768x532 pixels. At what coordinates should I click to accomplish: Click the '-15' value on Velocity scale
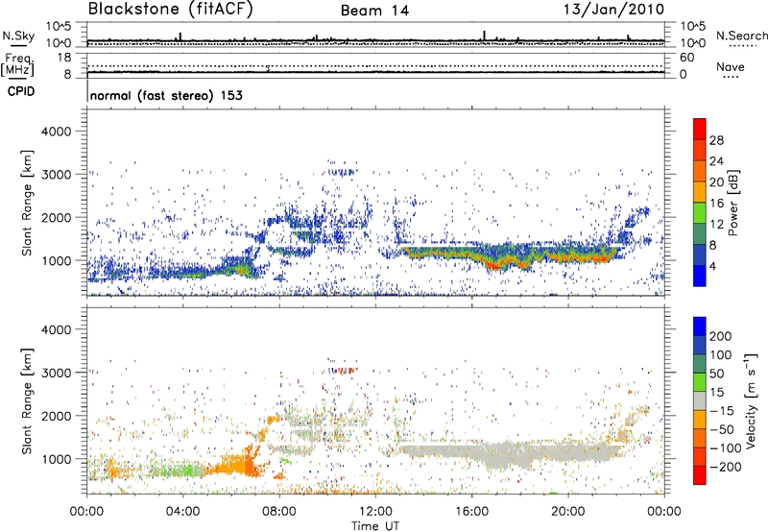pyautogui.click(x=722, y=411)
